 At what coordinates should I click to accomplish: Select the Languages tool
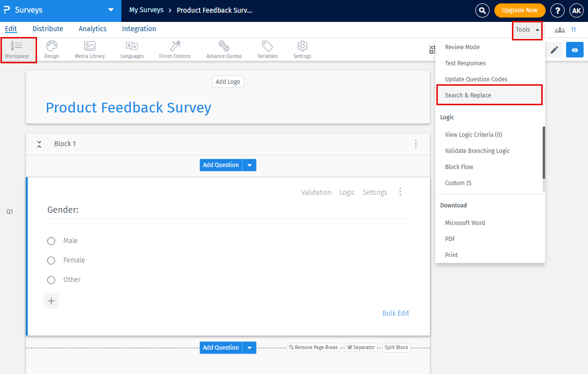click(132, 49)
